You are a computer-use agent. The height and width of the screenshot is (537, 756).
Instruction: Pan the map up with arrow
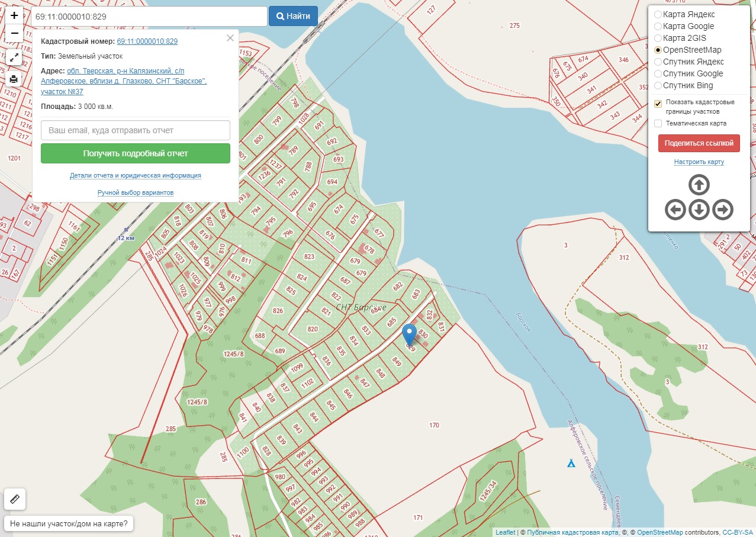pos(699,185)
